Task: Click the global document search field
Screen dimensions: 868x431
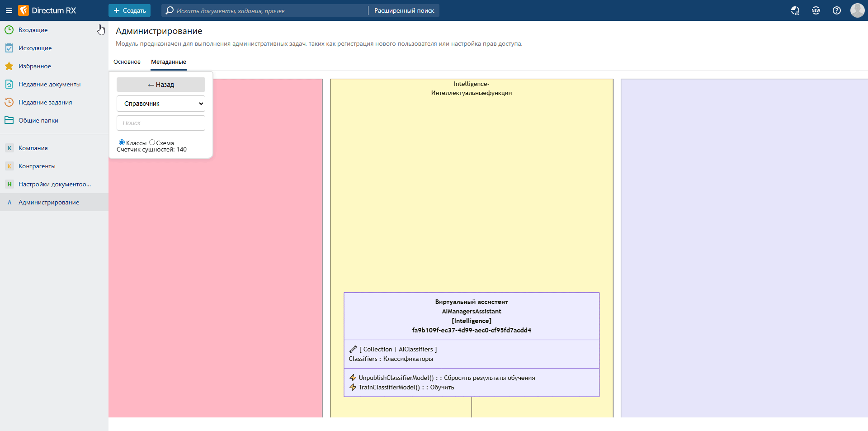Action: pyautogui.click(x=267, y=10)
